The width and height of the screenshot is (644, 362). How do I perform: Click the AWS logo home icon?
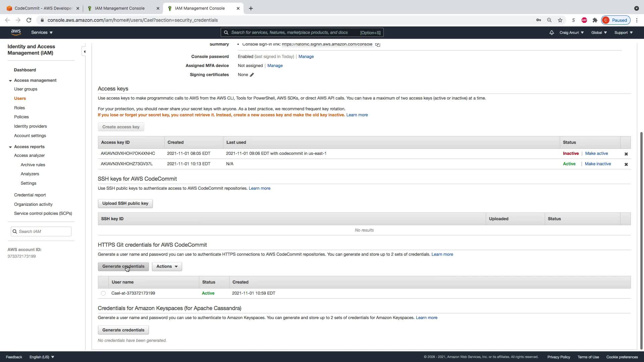pyautogui.click(x=16, y=32)
